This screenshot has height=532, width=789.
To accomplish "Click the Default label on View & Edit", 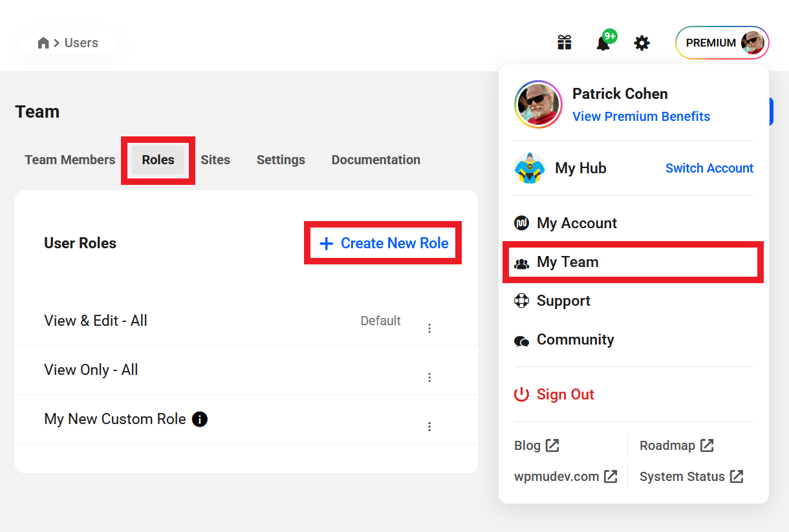I will pyautogui.click(x=380, y=321).
